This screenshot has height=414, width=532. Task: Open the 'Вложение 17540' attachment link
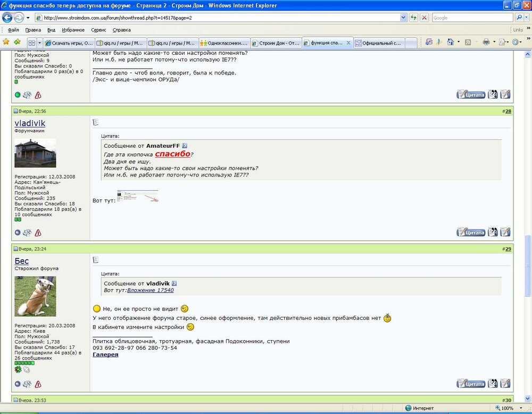click(151, 290)
